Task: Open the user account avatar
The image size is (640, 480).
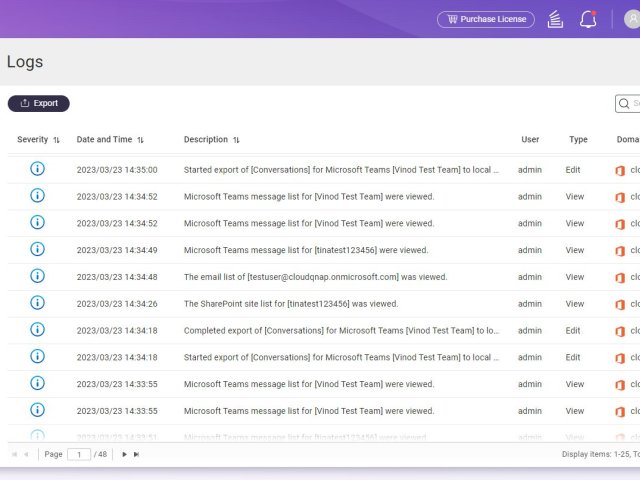Action: (x=632, y=19)
